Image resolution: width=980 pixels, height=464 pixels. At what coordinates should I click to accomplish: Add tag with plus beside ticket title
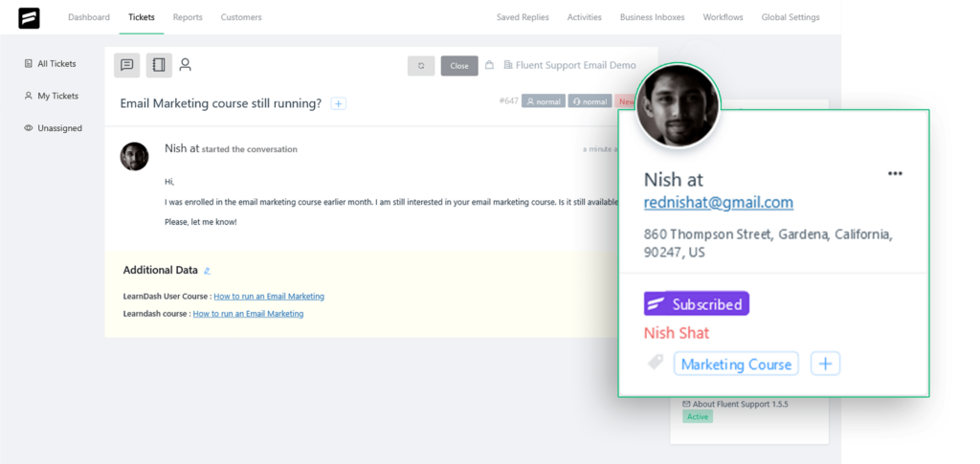338,103
